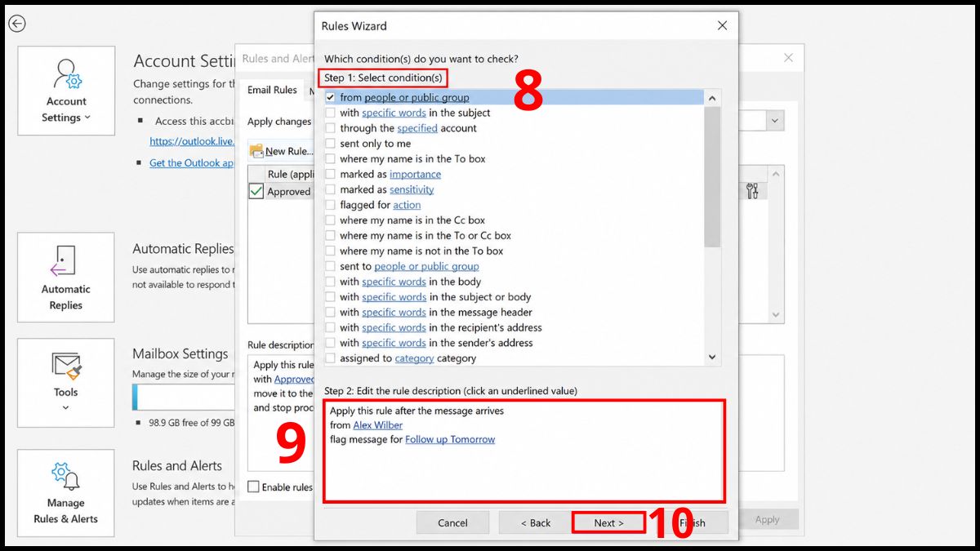The image size is (980, 551).
Task: Switch to the Email Rules tab
Action: coord(272,90)
